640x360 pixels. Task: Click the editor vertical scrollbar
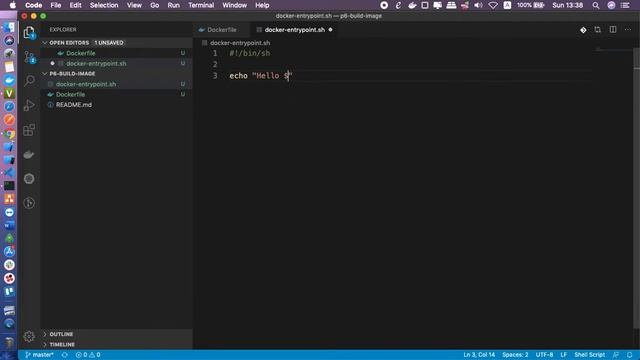[636, 188]
